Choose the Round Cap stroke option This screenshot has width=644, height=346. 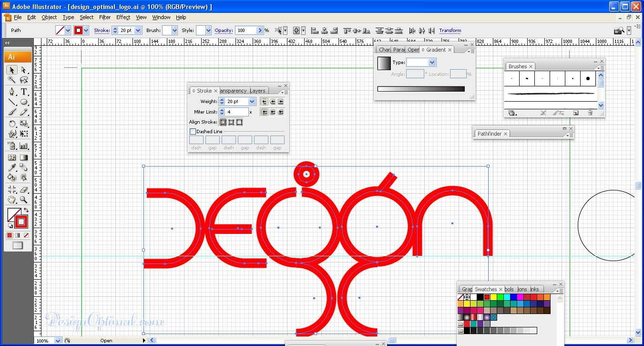tap(273, 101)
